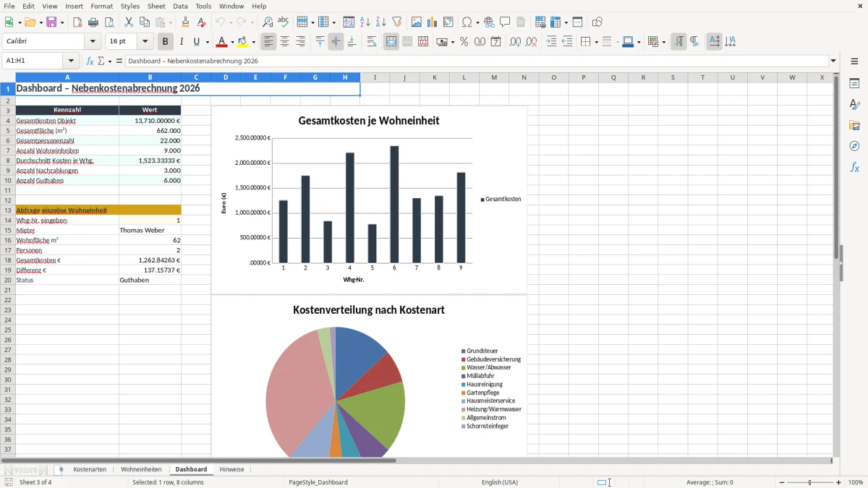This screenshot has height=488, width=868.
Task: Toggle Merge and Center Cells
Action: 391,42
